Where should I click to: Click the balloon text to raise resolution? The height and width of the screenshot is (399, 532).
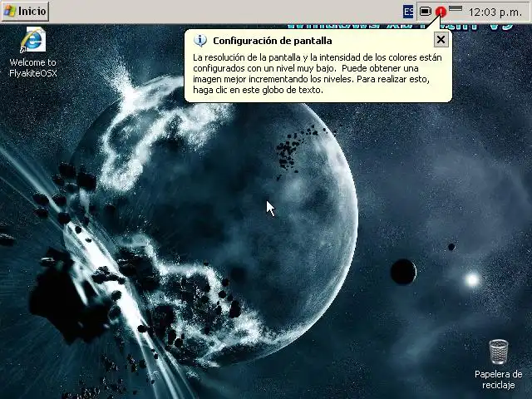point(318,74)
